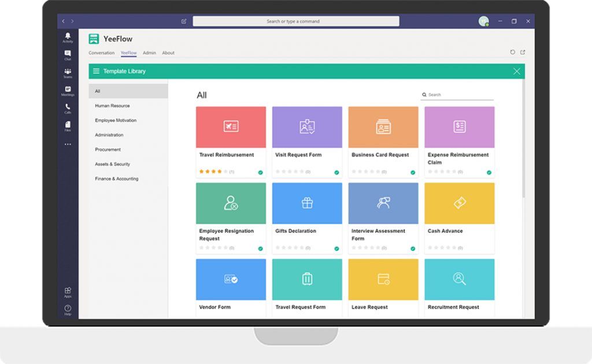592x364 pixels.
Task: Click the reload icon beside the tabs
Action: (512, 52)
